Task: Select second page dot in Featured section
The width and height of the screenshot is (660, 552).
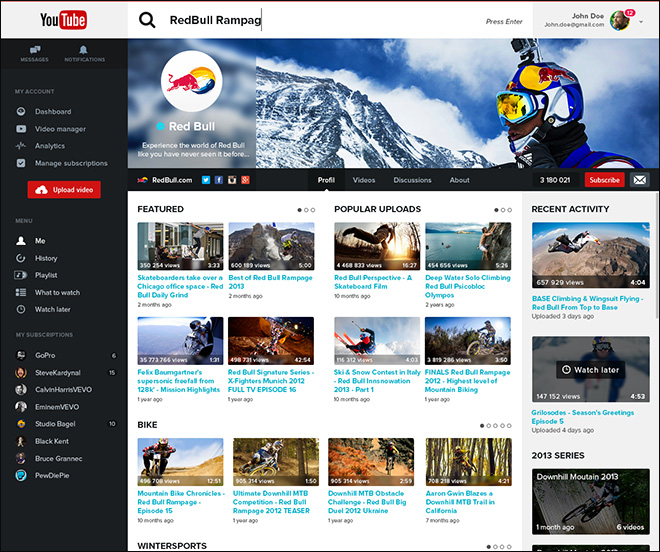Action: [x=306, y=210]
